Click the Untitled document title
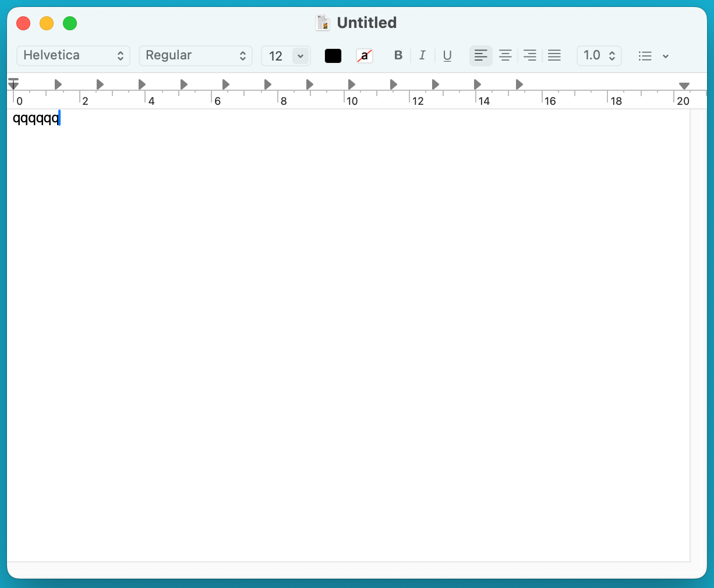This screenshot has width=714, height=588. [366, 23]
